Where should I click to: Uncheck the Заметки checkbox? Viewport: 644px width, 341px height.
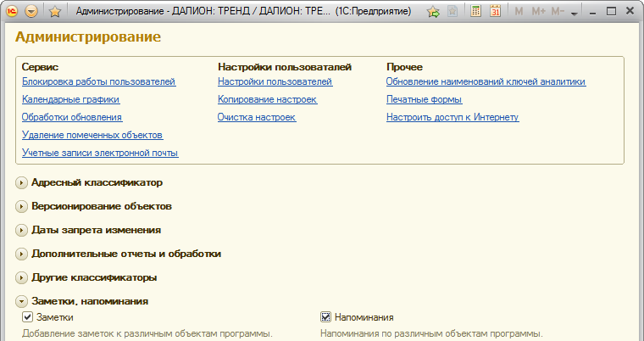coord(27,317)
